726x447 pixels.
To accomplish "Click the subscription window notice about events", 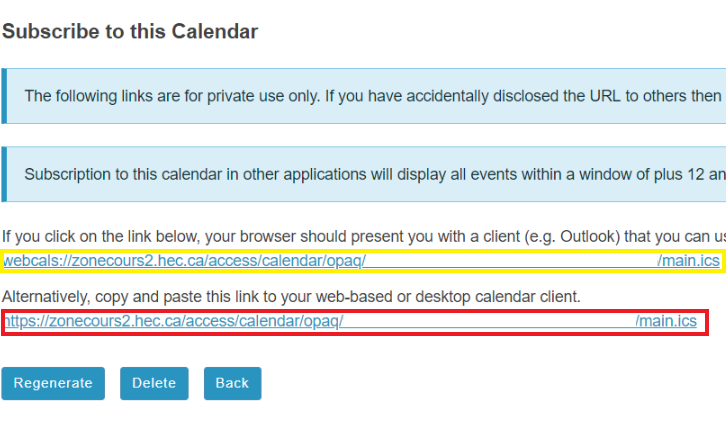I will (x=375, y=174).
